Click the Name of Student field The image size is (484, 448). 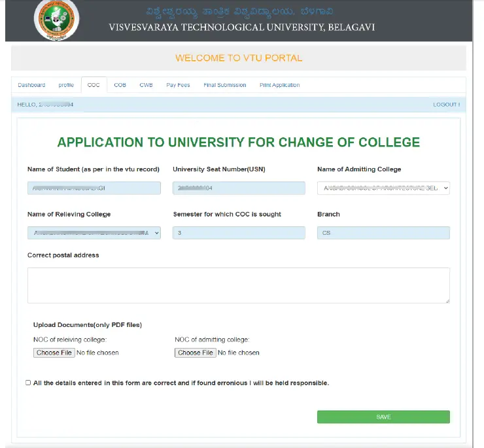(x=94, y=188)
